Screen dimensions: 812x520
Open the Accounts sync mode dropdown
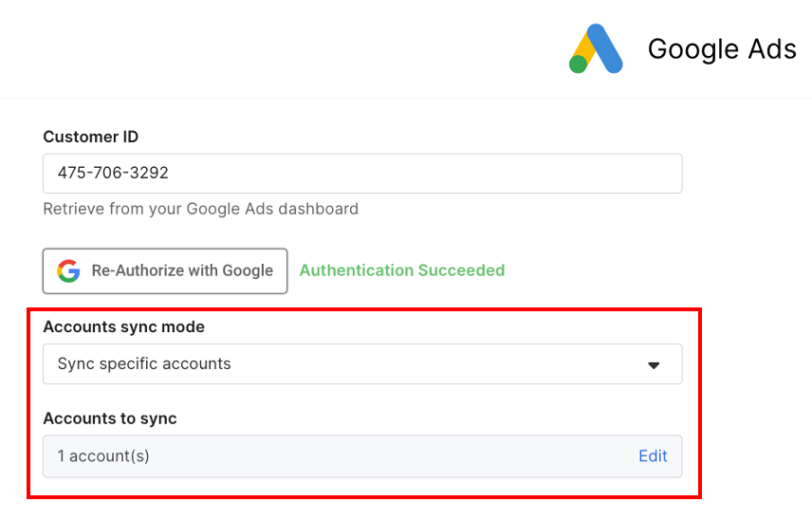point(362,364)
